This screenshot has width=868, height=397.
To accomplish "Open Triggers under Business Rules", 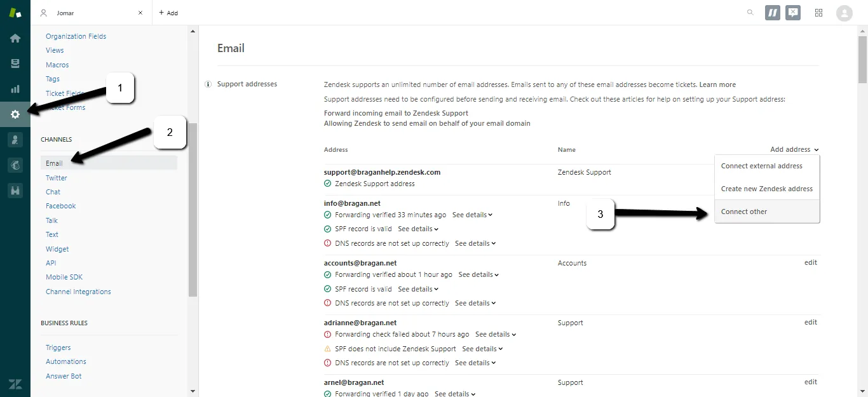I will click(x=58, y=348).
